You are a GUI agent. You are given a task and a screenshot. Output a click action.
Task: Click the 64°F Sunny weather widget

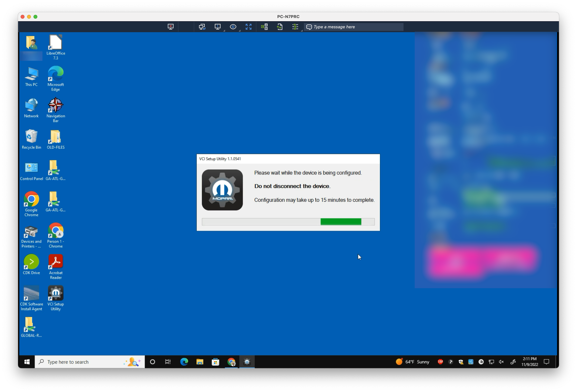tap(412, 362)
